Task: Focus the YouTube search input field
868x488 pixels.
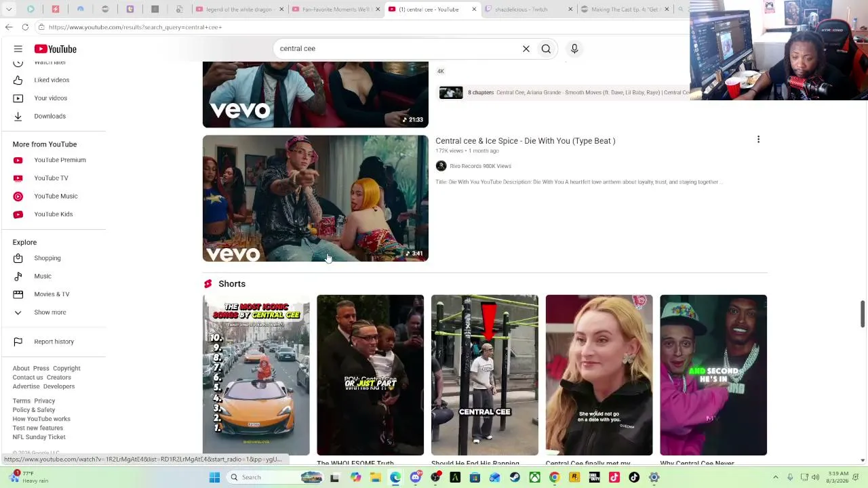Action: click(x=397, y=49)
